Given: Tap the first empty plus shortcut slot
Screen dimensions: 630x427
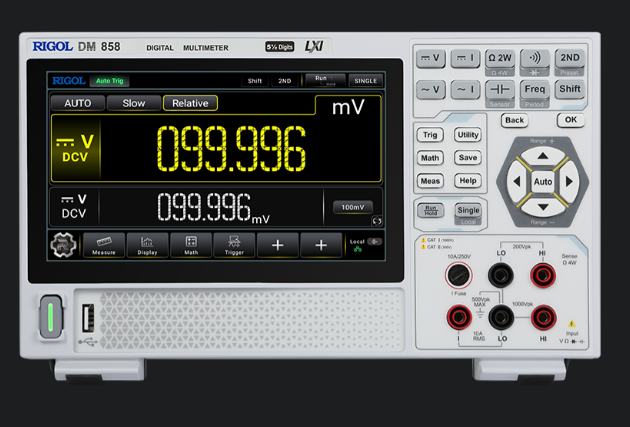Looking at the screenshot, I should 278,245.
